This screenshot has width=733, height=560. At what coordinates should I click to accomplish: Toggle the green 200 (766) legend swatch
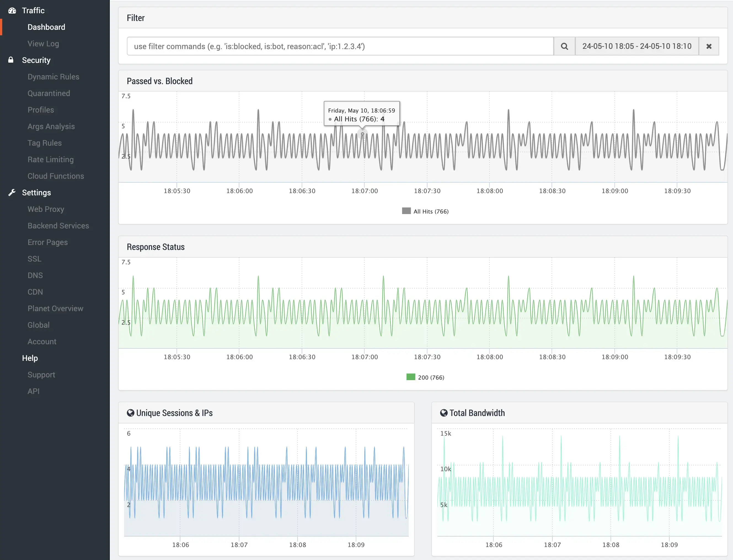coord(411,377)
